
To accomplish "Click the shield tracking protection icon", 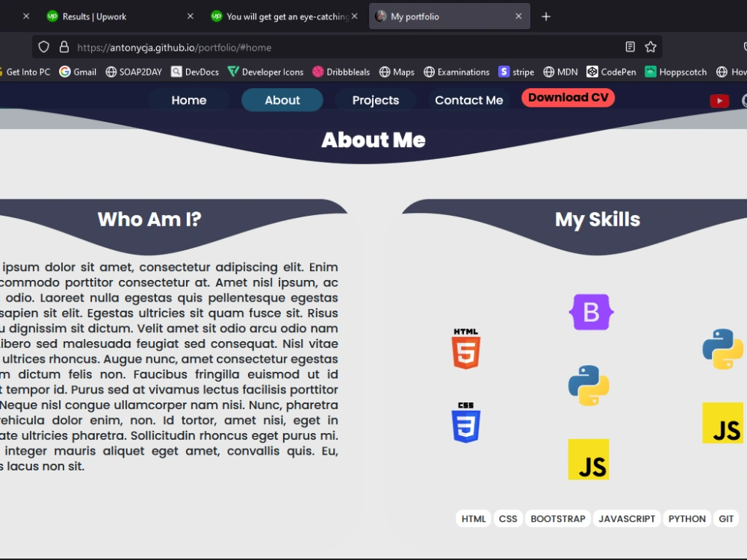I will pyautogui.click(x=44, y=47).
